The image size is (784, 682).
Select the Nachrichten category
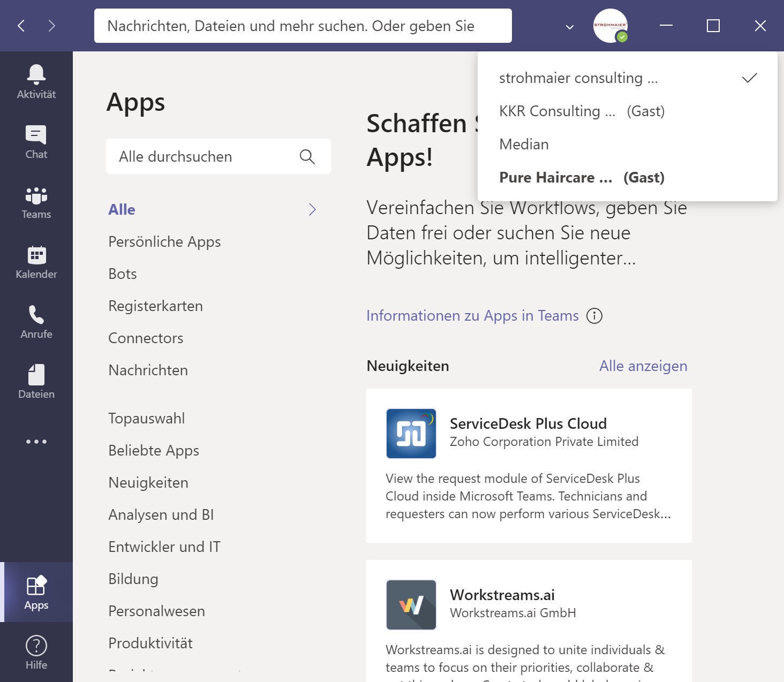148,370
